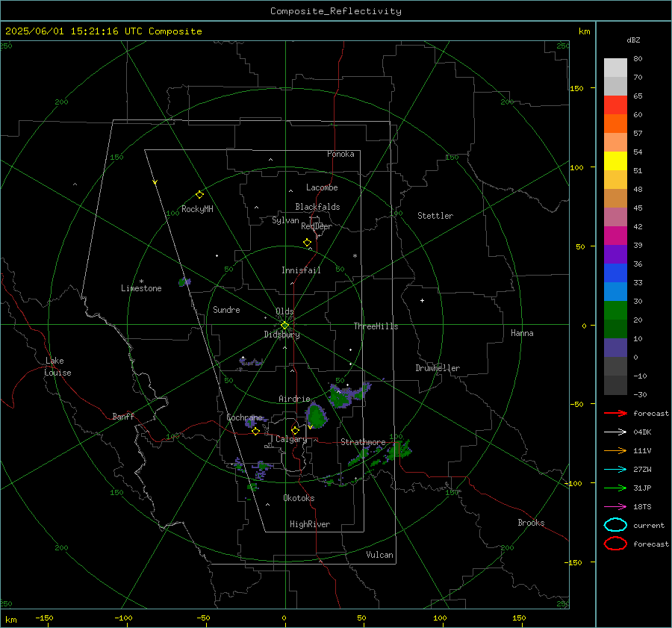Click the yellow diamond marker near Cochrane

(x=255, y=432)
